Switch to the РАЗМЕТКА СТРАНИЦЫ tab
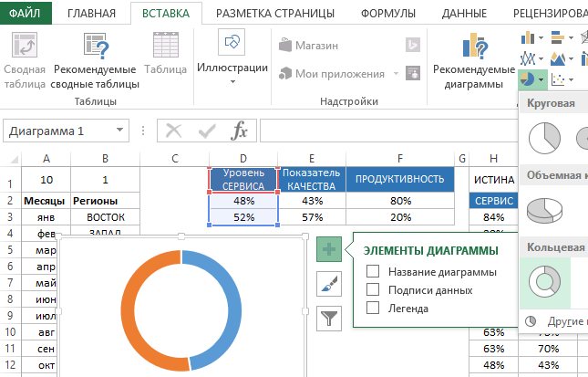 275,14
